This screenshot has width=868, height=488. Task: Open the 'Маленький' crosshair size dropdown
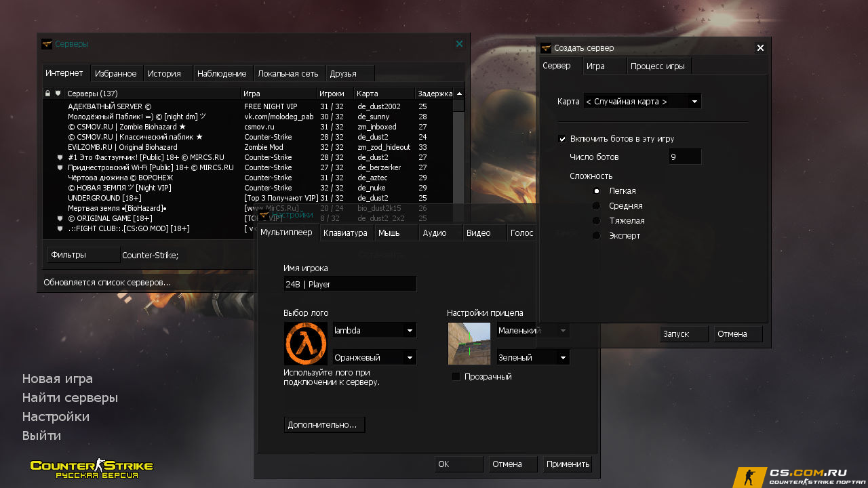coord(533,331)
